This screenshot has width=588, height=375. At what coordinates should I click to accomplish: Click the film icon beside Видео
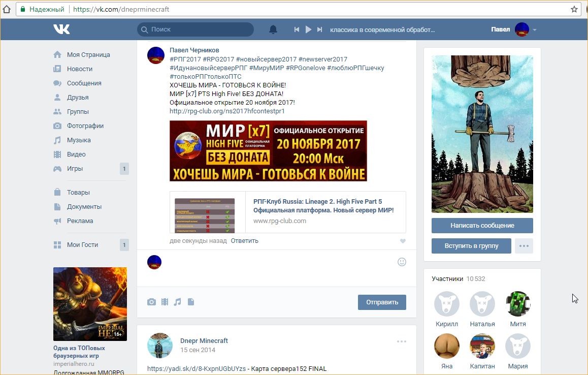click(57, 154)
